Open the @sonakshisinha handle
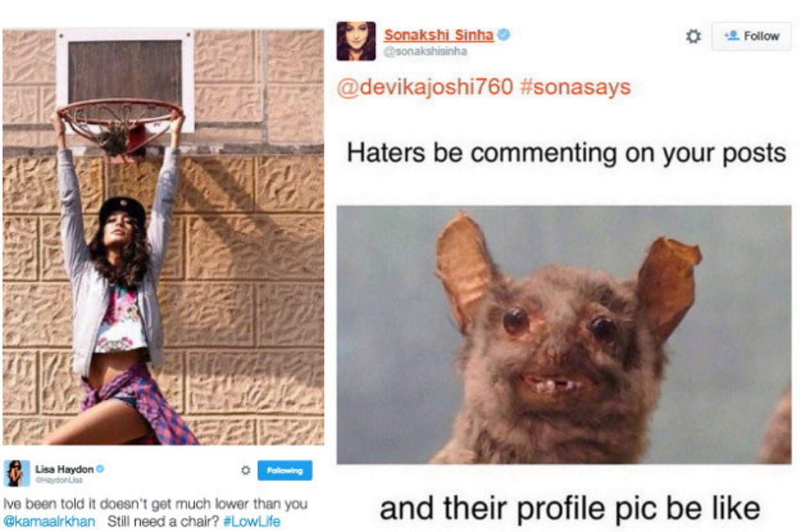This screenshot has height=532, width=801. coord(425,52)
